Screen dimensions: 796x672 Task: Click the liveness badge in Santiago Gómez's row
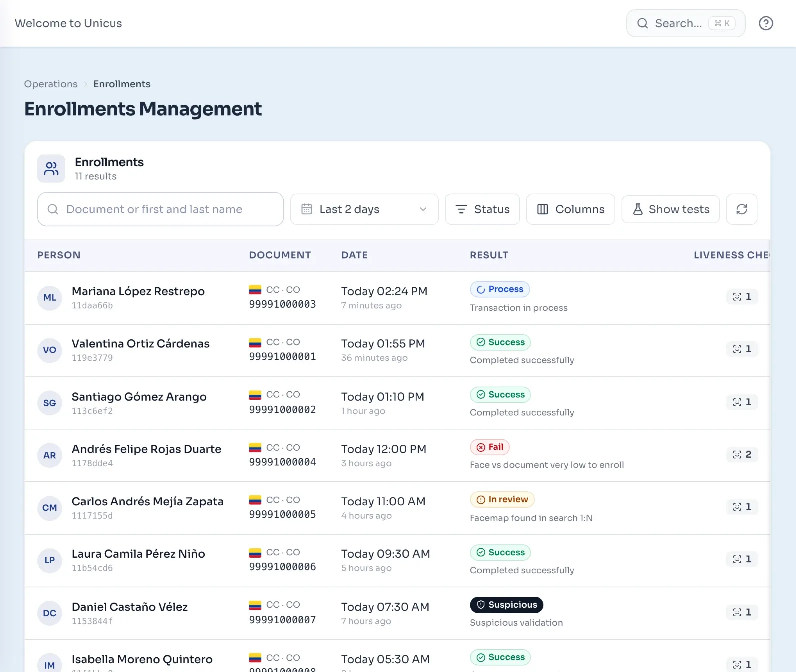click(742, 402)
